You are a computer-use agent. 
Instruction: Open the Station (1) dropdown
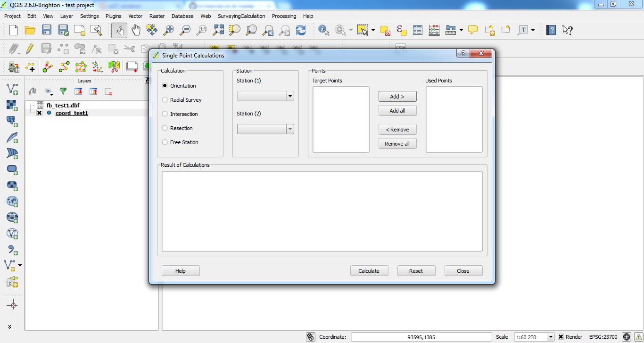pos(265,96)
